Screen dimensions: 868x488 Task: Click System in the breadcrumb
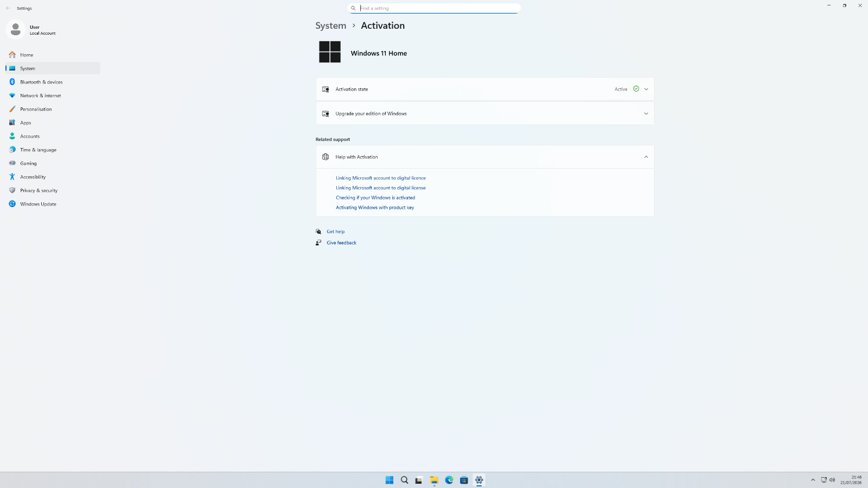click(331, 25)
